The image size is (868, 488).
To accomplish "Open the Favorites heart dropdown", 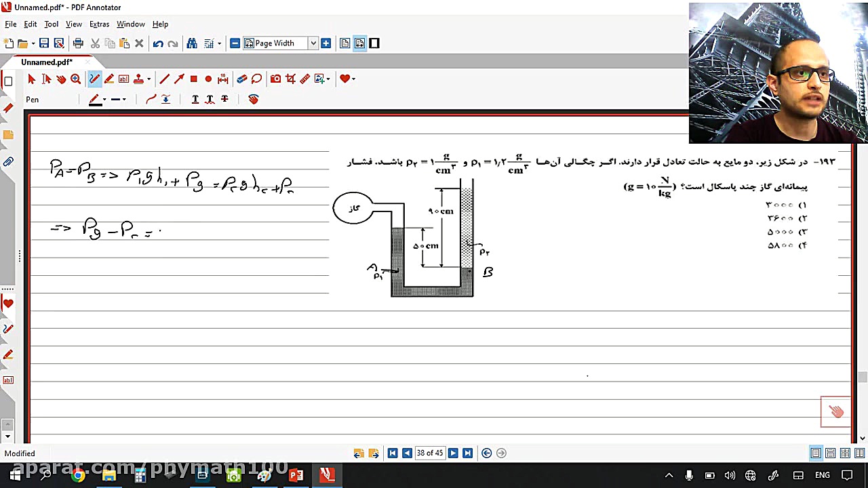I will [x=353, y=79].
